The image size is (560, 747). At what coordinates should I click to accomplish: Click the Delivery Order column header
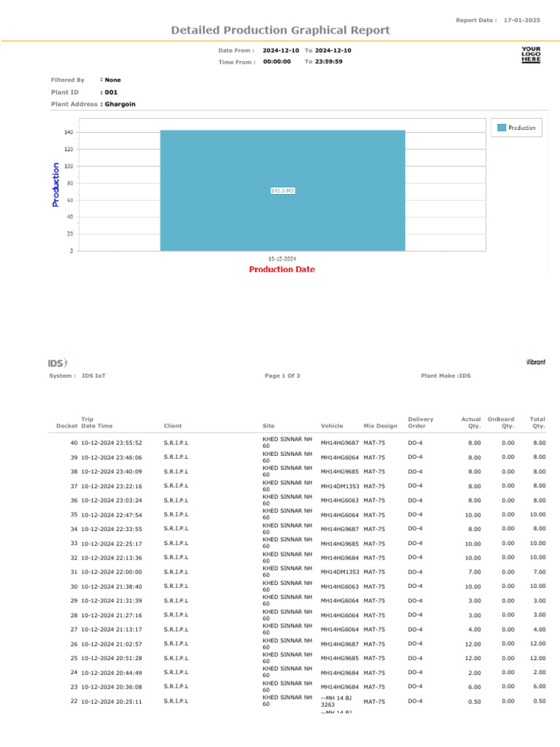point(421,422)
